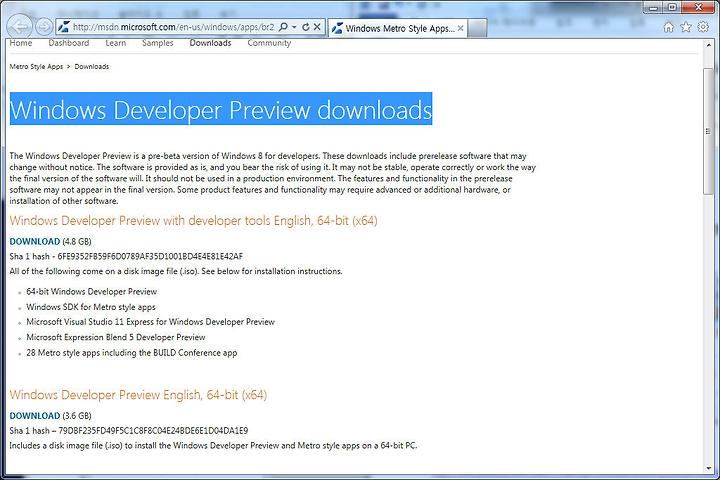
Task: Click highlighted Windows Developer Preview downloads heading
Action: [x=221, y=109]
